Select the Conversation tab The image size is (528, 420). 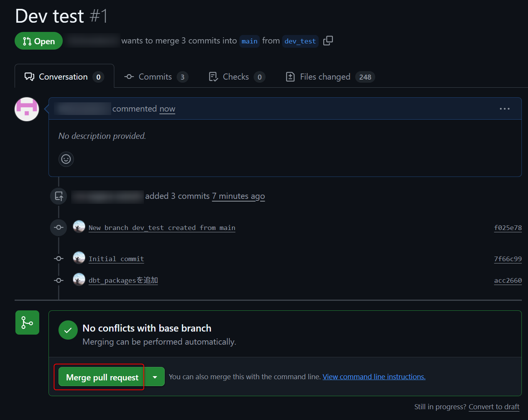point(64,77)
